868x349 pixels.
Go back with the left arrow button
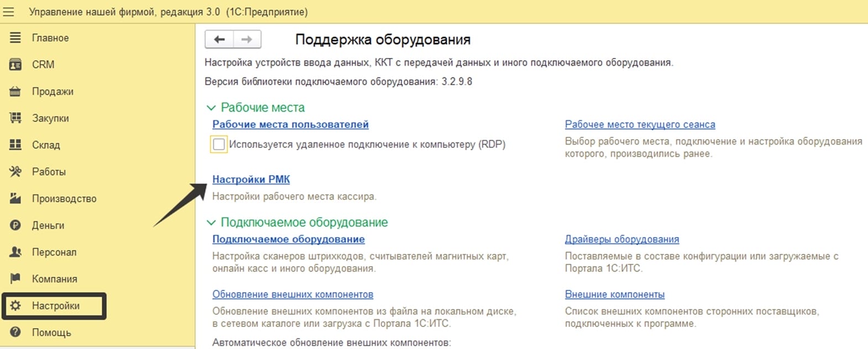click(219, 39)
